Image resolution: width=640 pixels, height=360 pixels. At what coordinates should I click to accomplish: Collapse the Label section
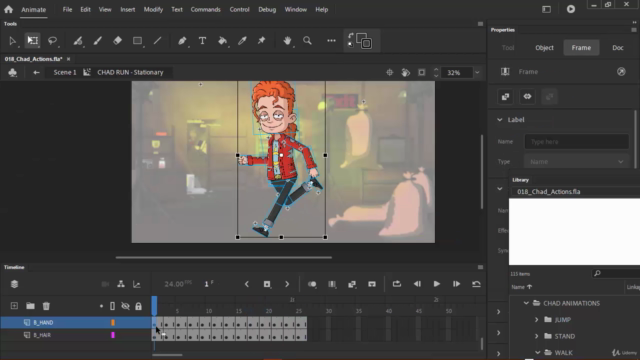coord(500,120)
